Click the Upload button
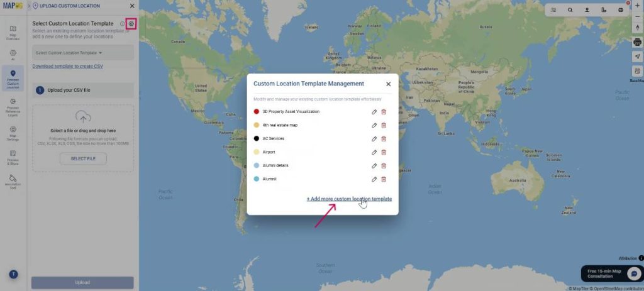The height and width of the screenshot is (291, 644). 82,282
